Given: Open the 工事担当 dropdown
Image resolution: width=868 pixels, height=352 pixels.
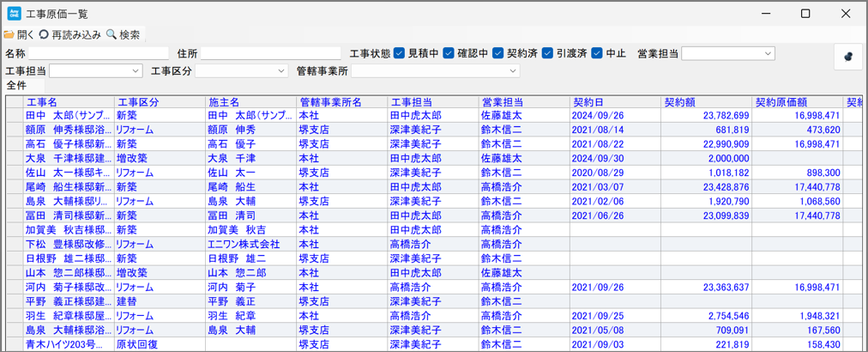Looking at the screenshot, I should coord(96,71).
